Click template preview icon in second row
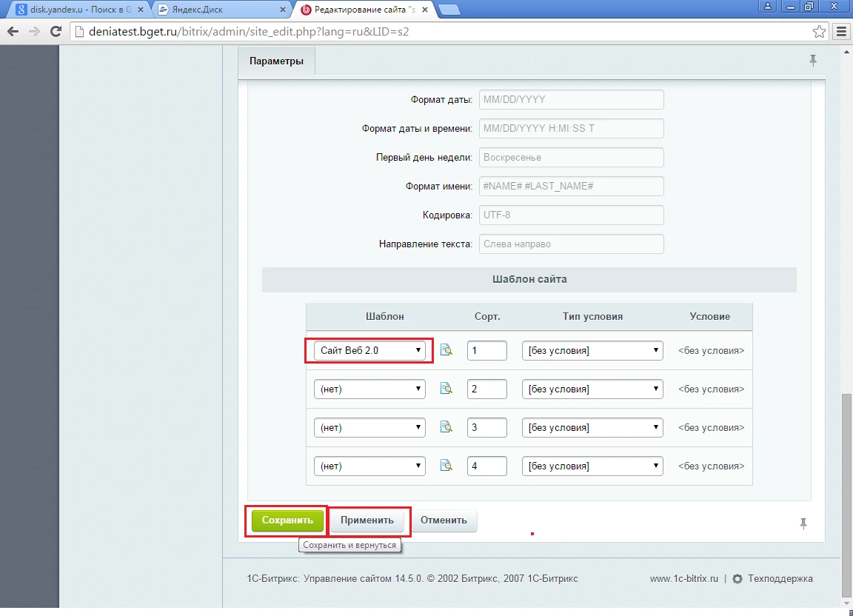This screenshot has width=853, height=616. (446, 389)
